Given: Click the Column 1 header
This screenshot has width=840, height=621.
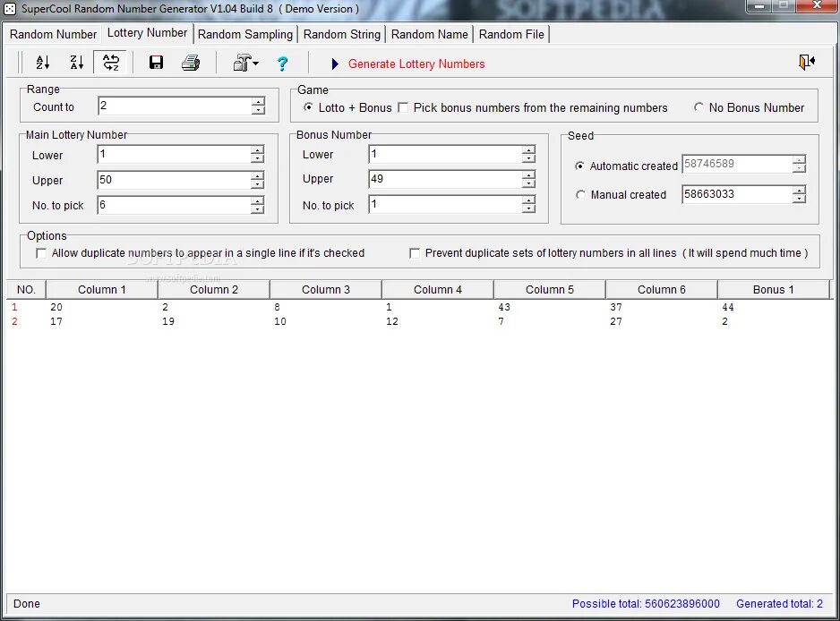Looking at the screenshot, I should coord(102,290).
